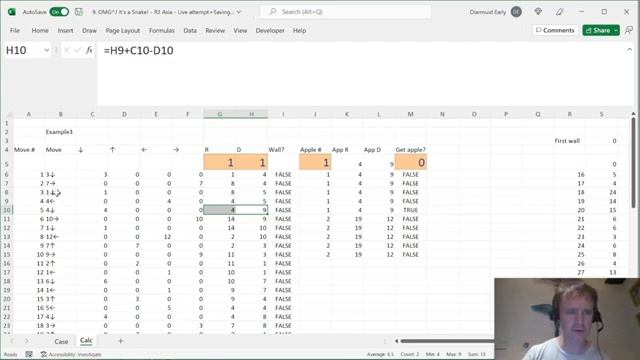The image size is (640, 360).
Task: Click the formula text =H9+C10-D10
Action: click(x=138, y=51)
